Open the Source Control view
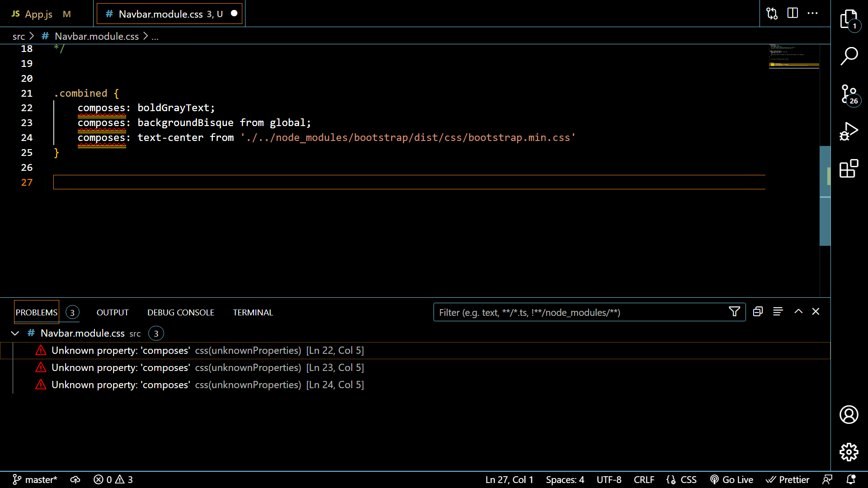Image resolution: width=868 pixels, height=488 pixels. point(849,94)
